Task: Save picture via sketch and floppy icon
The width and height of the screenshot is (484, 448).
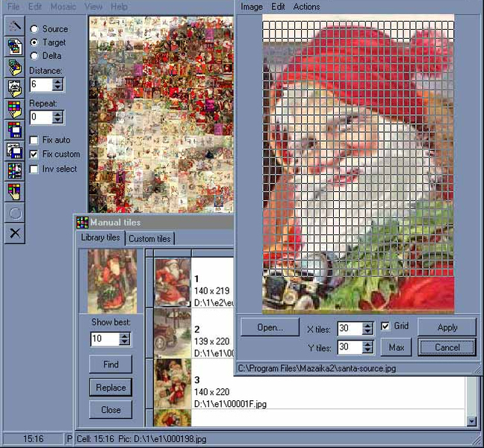Action: [x=14, y=150]
